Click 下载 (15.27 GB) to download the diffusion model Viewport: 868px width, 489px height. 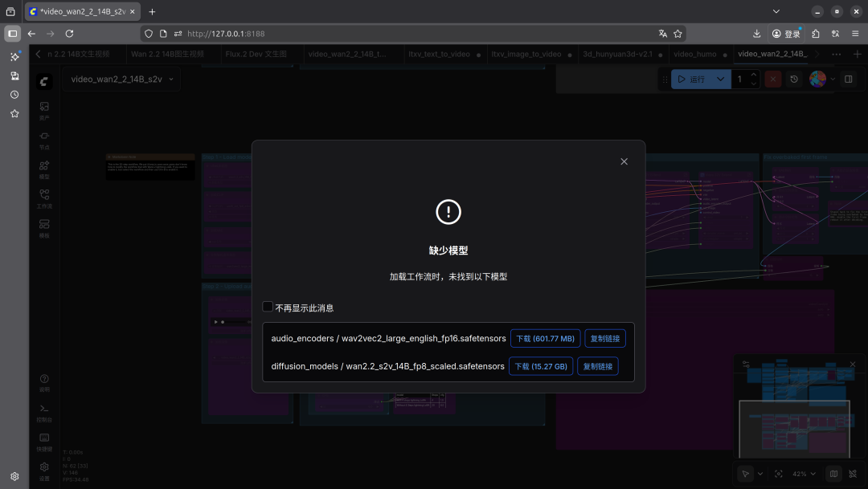541,366
